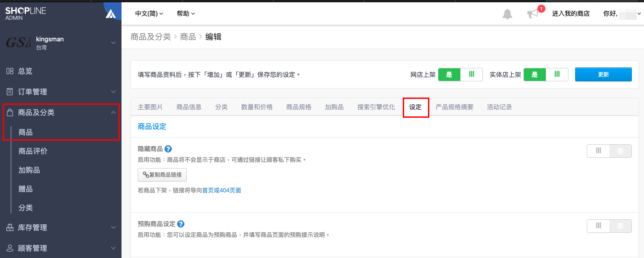The width and height of the screenshot is (644, 258).
Task: Click the 商品设定 section heading
Action: [152, 127]
